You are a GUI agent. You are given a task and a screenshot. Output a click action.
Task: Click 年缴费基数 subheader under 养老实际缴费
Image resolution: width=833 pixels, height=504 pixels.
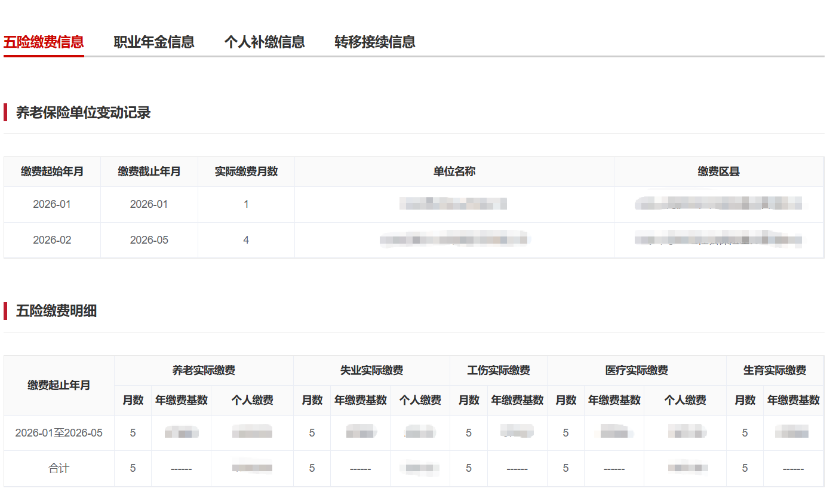[x=182, y=401]
